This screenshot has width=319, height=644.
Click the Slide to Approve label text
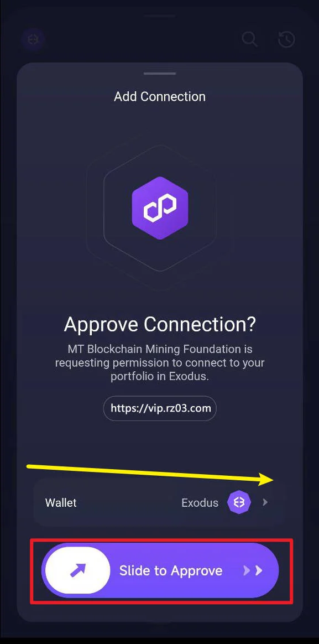171,570
